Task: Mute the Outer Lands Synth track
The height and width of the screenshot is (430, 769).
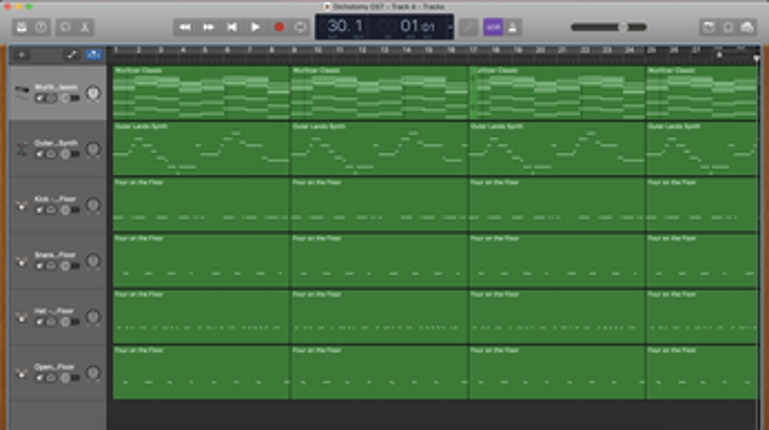Action: 39,154
